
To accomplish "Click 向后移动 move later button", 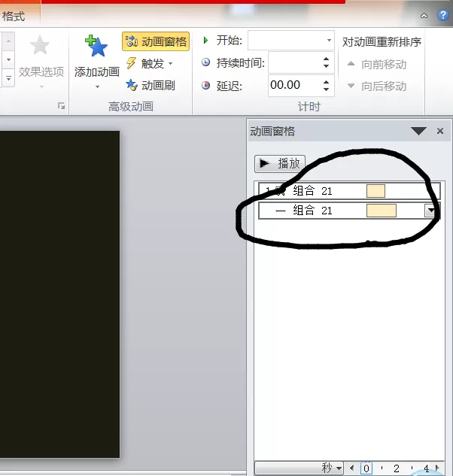I will [x=377, y=86].
